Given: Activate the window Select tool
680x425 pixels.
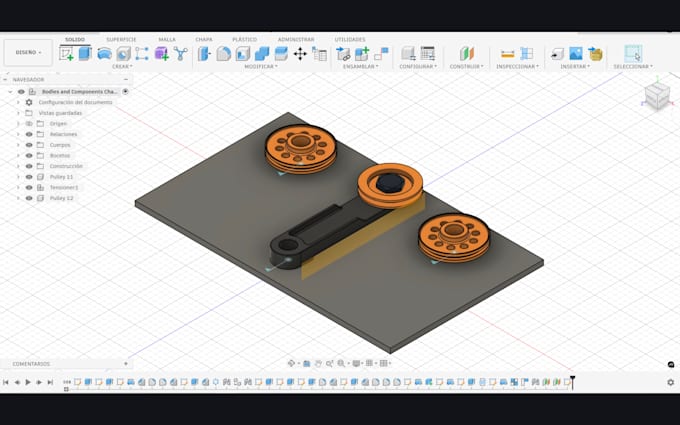Looking at the screenshot, I should point(633,54).
